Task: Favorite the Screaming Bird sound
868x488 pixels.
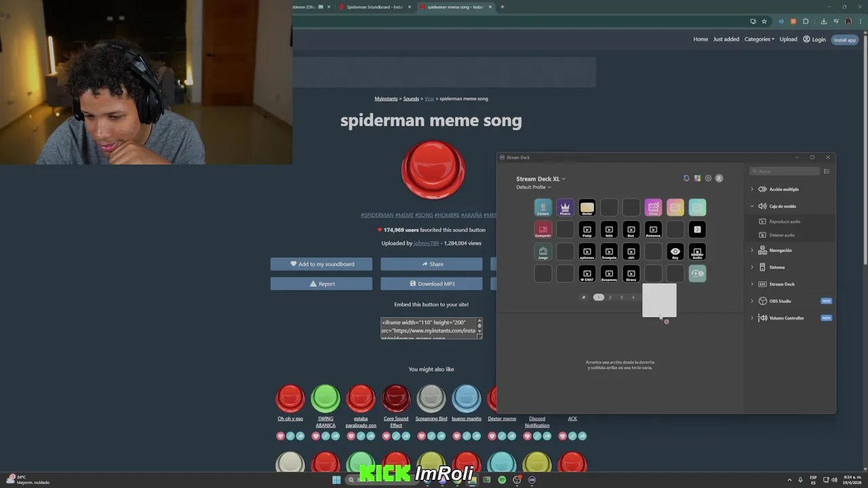Action: coord(422,436)
